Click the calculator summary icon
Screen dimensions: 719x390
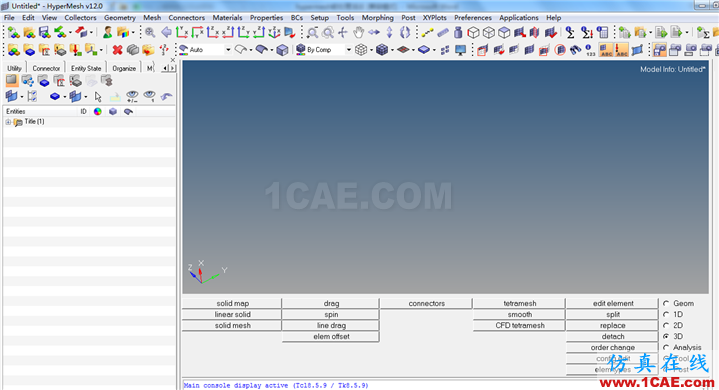point(603,33)
